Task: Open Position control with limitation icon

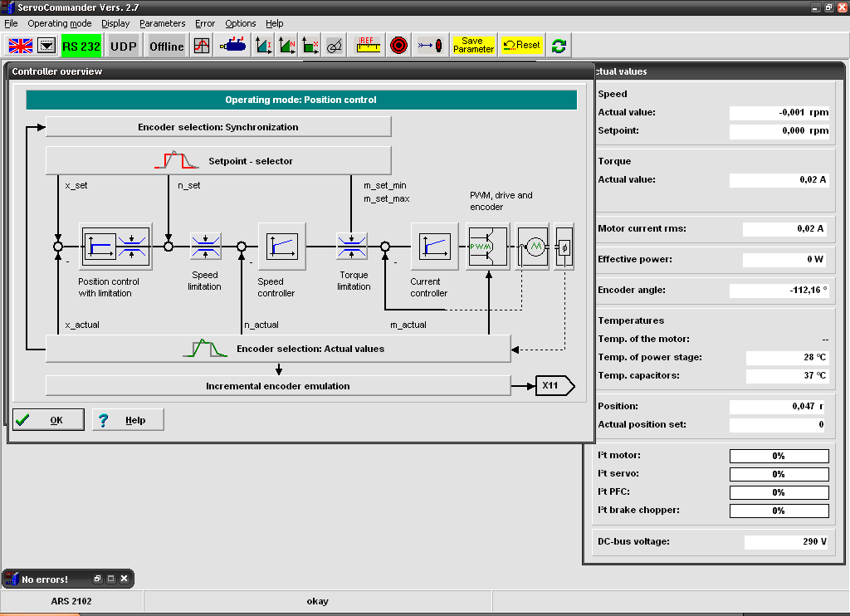Action: [x=115, y=247]
